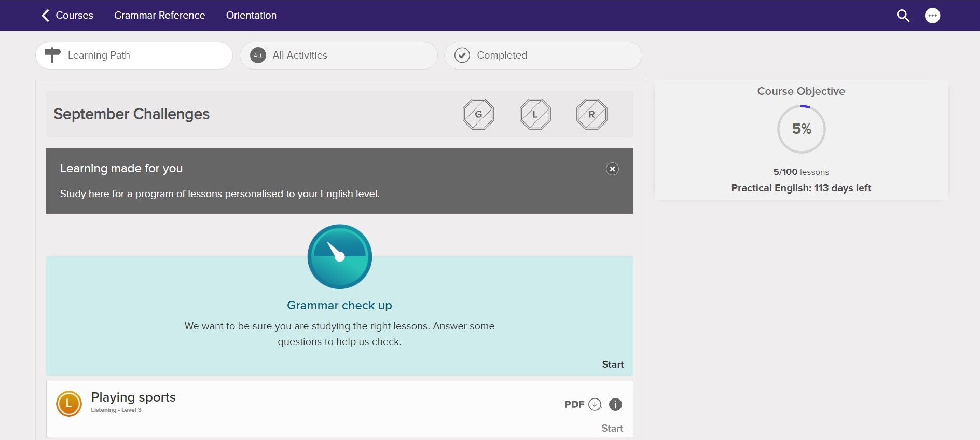980x440 pixels.
Task: Show info for Playing sports lesson
Action: [615, 404]
